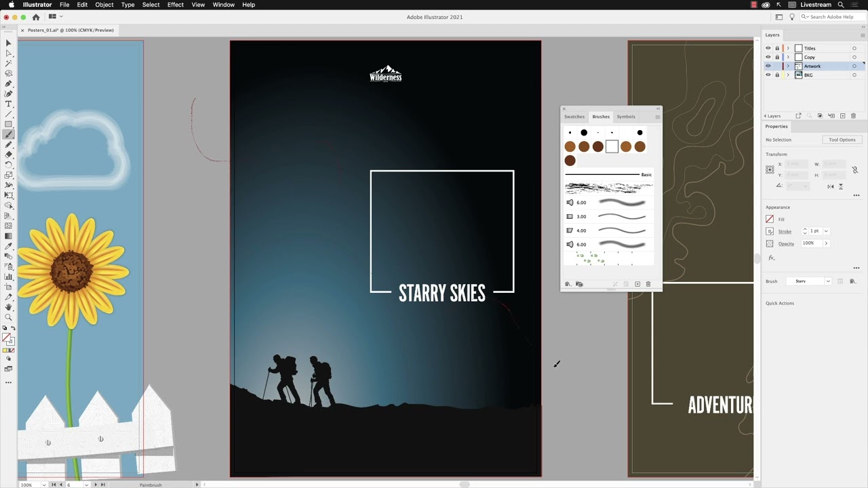Unlock the BKG layer
Viewport: 868px width, 488px height.
pos(777,75)
